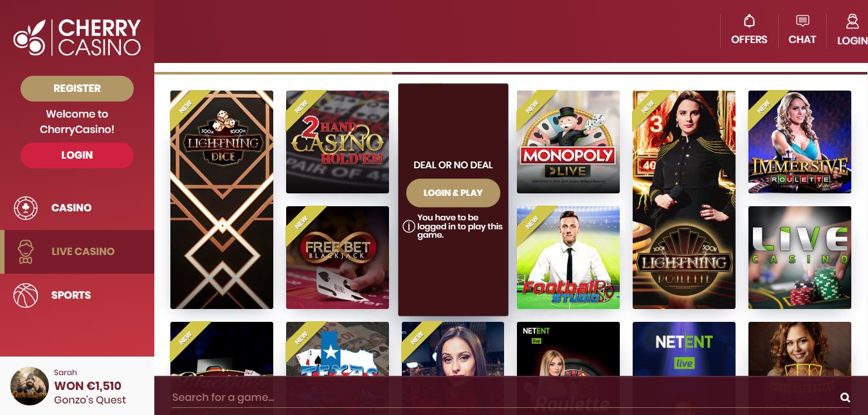Click the Casino chip icon in sidebar
The width and height of the screenshot is (868, 415).
[x=26, y=208]
